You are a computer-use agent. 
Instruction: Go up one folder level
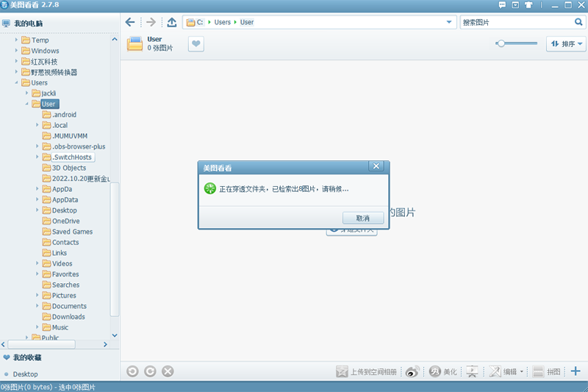(x=172, y=22)
